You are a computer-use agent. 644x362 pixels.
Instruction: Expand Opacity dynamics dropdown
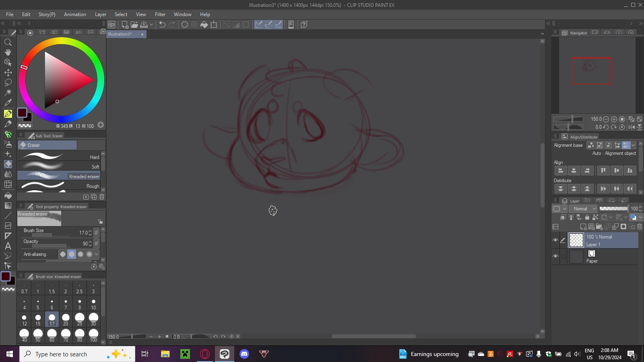coord(96,243)
